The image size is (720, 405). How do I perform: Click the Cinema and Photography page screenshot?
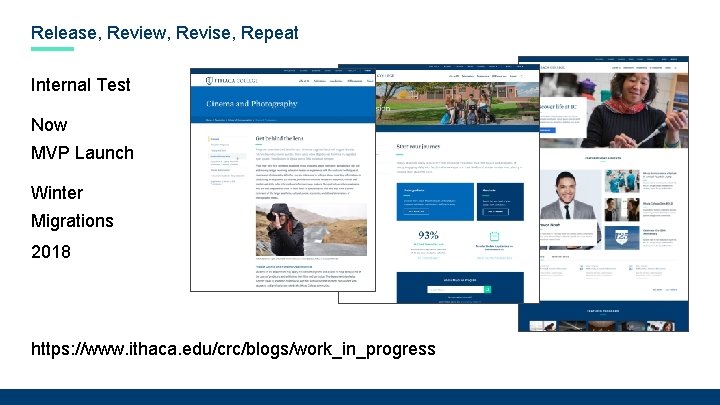click(x=283, y=180)
